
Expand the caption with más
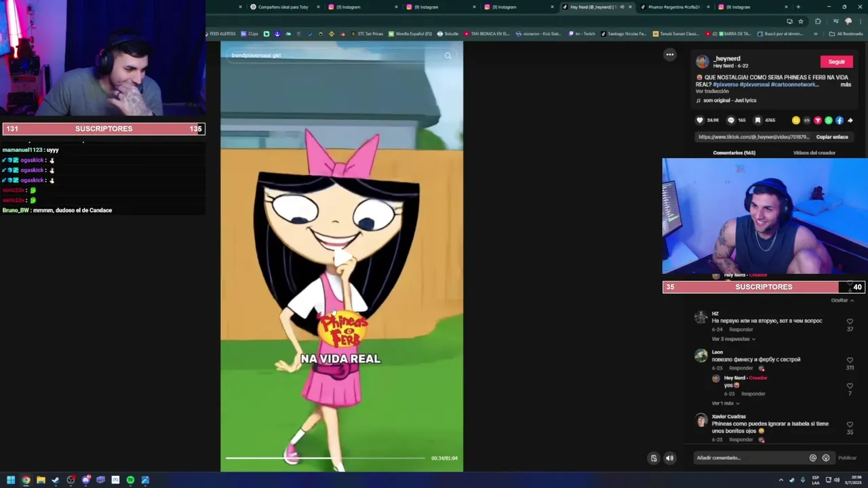point(846,85)
